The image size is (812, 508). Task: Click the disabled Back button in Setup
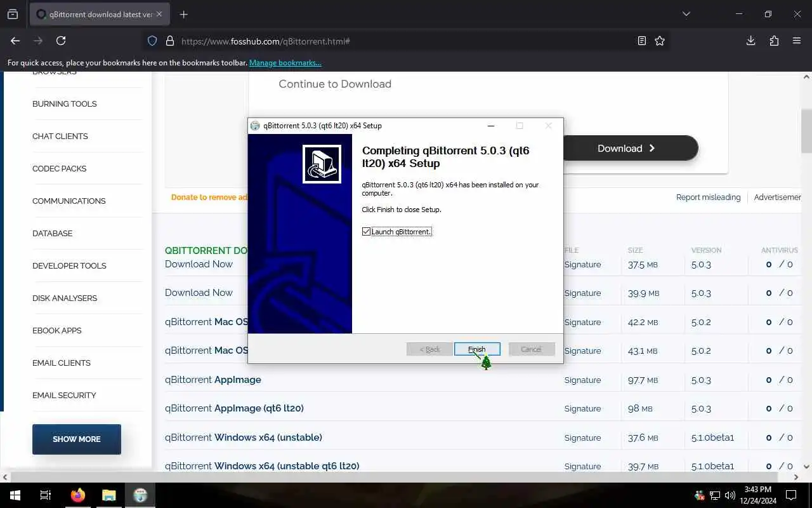429,349
